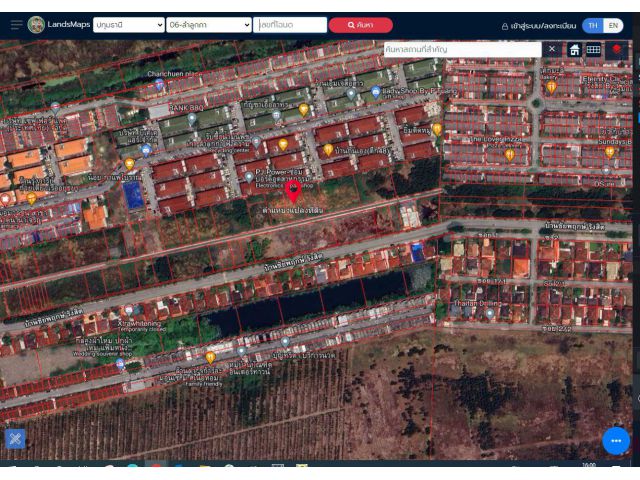The height and width of the screenshot is (480, 640).
Task: Click the blue chat bubble button
Action: pos(616,441)
